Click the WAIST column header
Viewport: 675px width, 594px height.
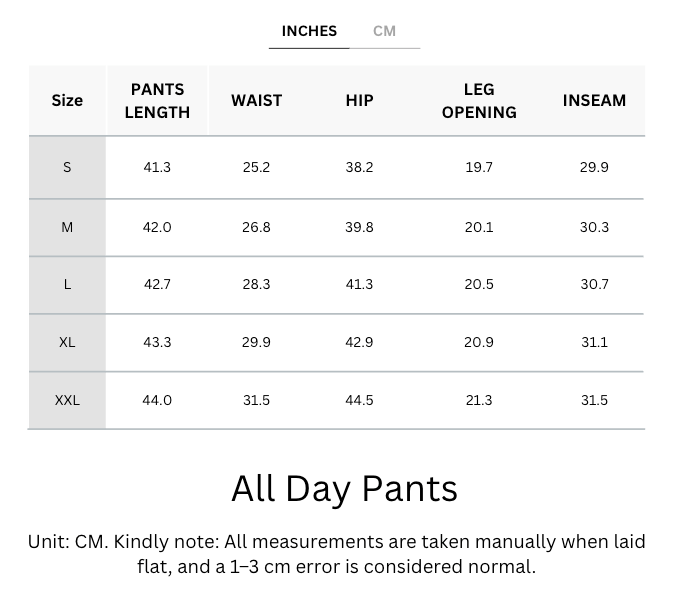[x=256, y=100]
